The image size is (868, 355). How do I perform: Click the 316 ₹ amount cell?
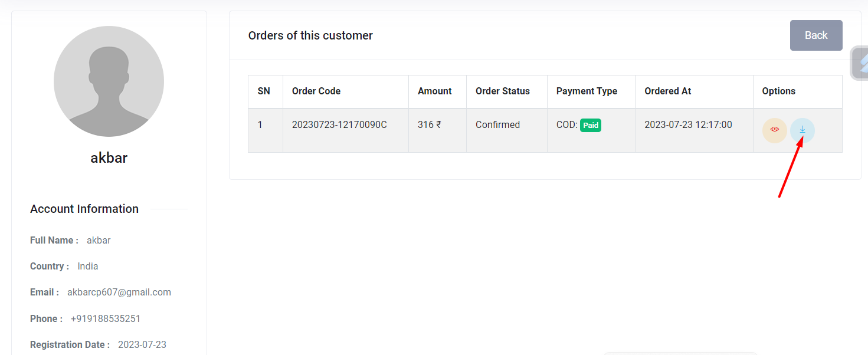click(429, 124)
